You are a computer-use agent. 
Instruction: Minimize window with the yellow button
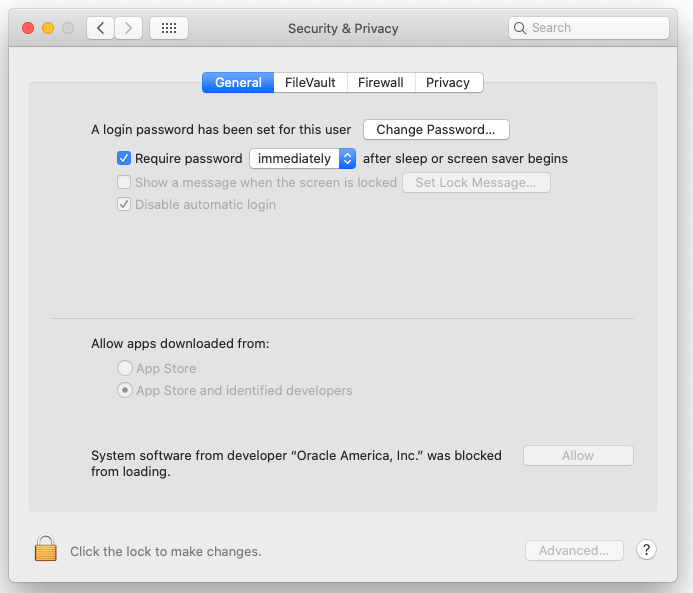pos(48,28)
